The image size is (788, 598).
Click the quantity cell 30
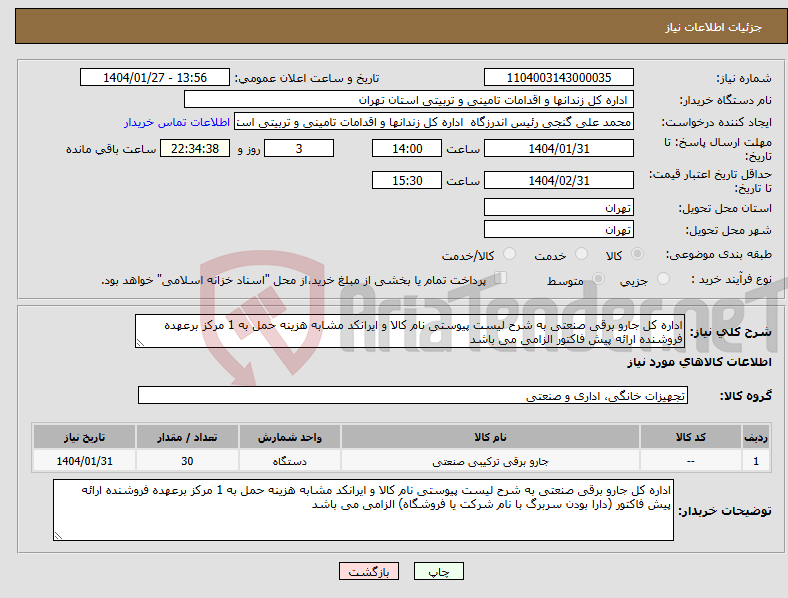point(187,461)
